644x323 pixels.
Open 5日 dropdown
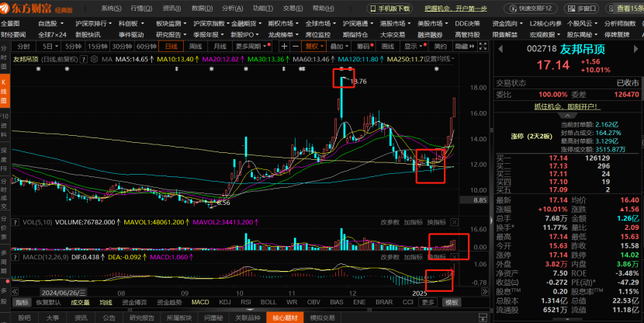pos(50,47)
